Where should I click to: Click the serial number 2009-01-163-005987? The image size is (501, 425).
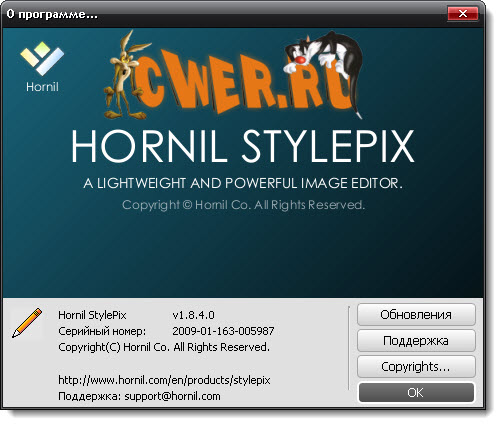point(223,331)
